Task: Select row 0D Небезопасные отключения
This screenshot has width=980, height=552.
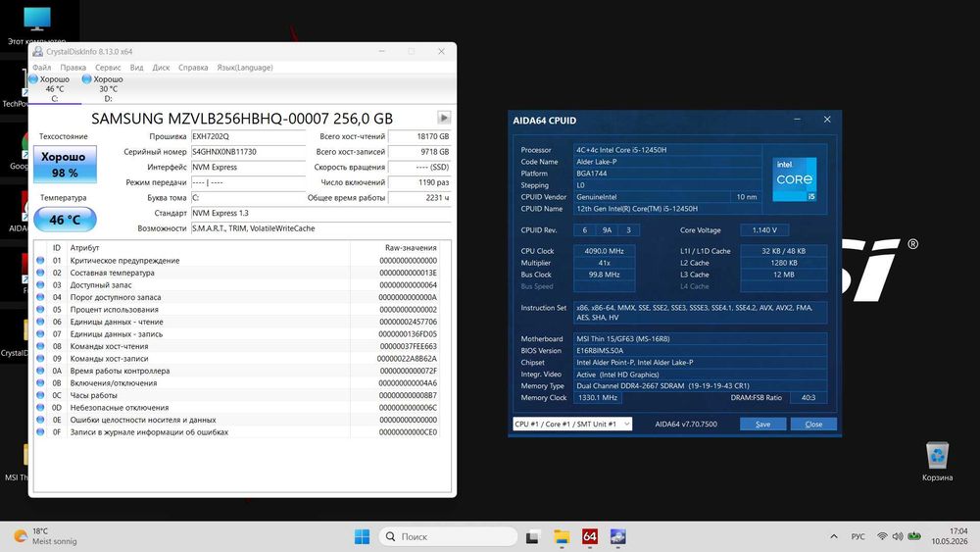Action: pos(237,408)
